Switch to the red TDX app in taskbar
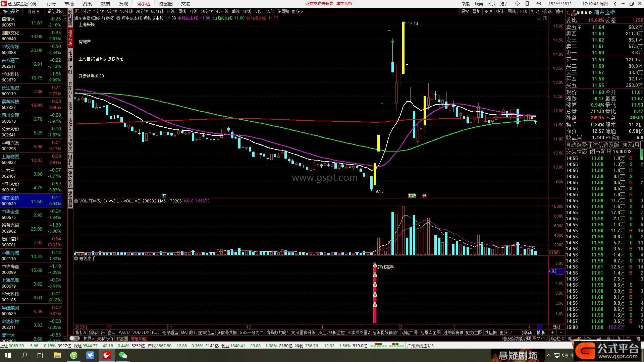Viewport: 644px width, 362px height. (107, 355)
